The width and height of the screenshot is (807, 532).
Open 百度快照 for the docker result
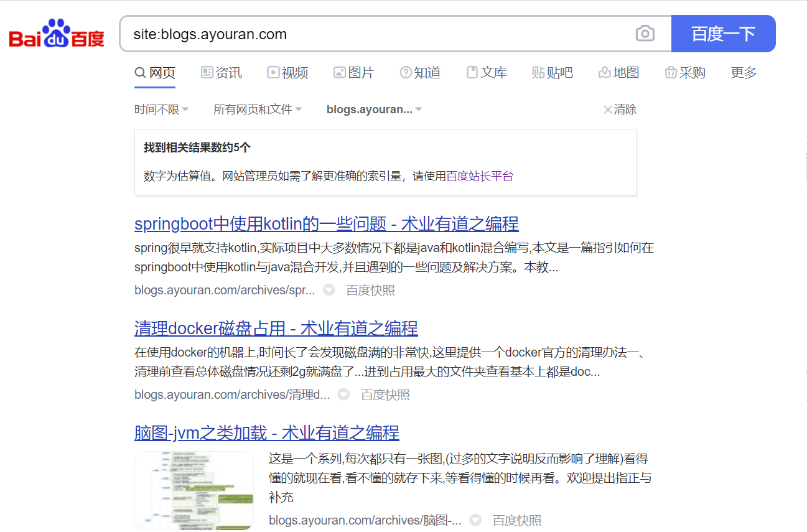pyautogui.click(x=385, y=394)
